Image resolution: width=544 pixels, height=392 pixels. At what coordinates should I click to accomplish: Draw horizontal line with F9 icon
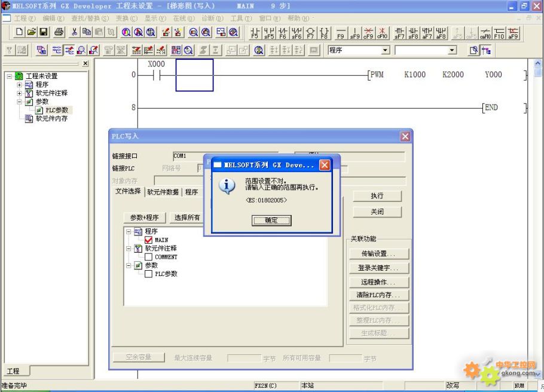pos(341,33)
